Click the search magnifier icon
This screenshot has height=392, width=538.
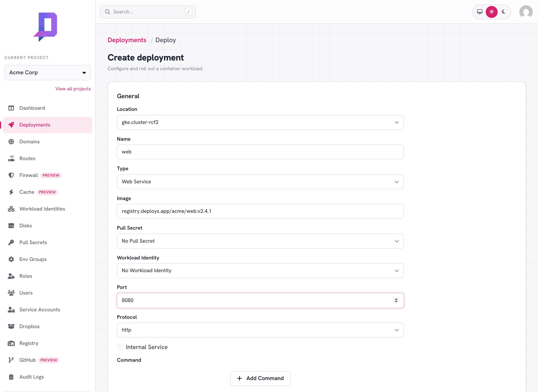click(108, 12)
